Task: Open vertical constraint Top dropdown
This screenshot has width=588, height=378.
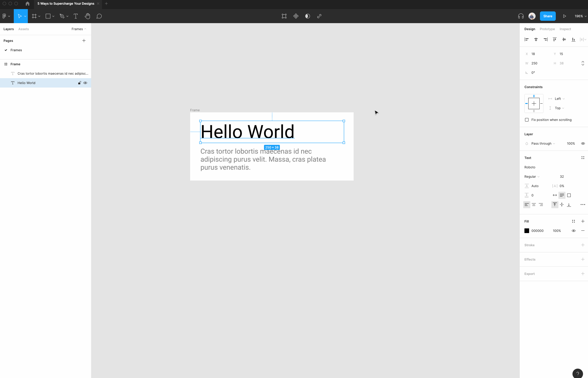Action: pos(559,108)
